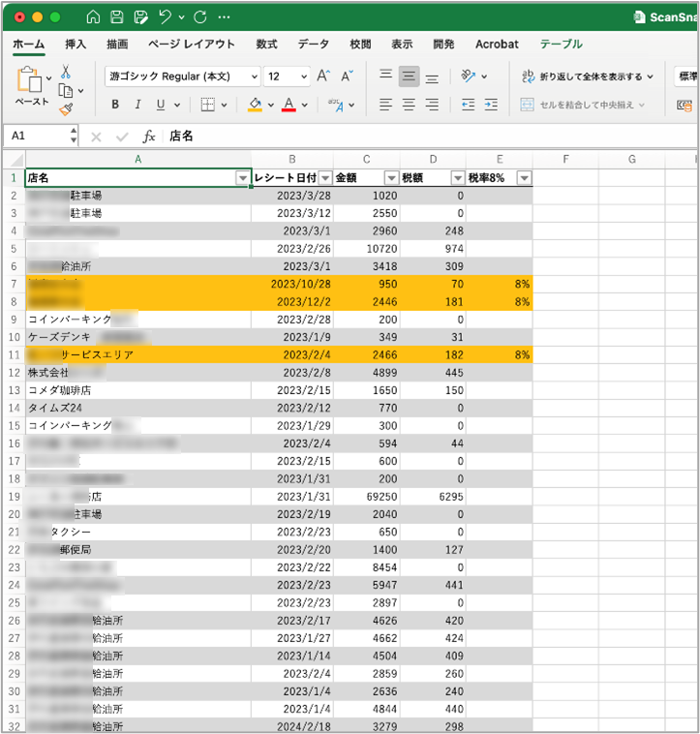This screenshot has width=700, height=734.
Task: Open the fill color dropdown arrow
Action: point(270,105)
